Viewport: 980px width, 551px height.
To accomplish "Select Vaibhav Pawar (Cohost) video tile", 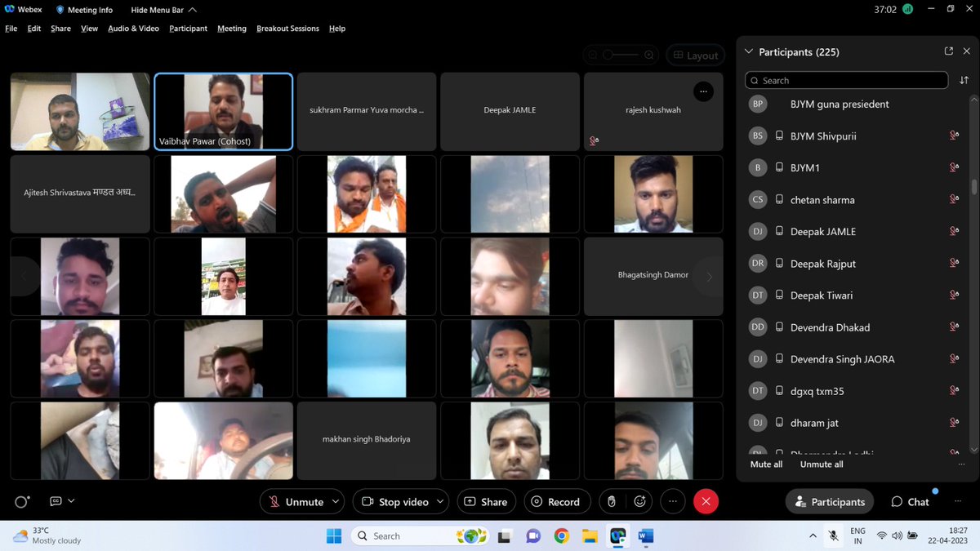I will 223,111.
